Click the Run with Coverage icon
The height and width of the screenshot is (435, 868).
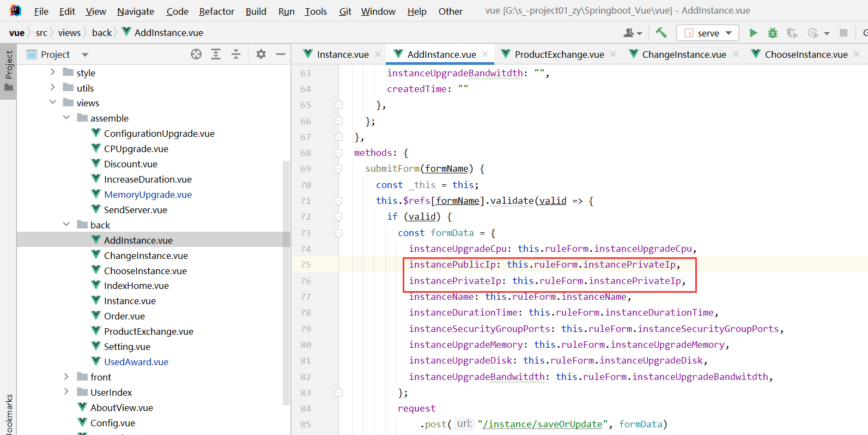click(x=792, y=33)
